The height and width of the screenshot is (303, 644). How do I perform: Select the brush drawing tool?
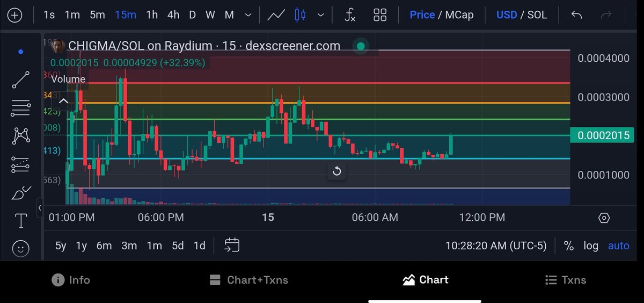point(20,192)
